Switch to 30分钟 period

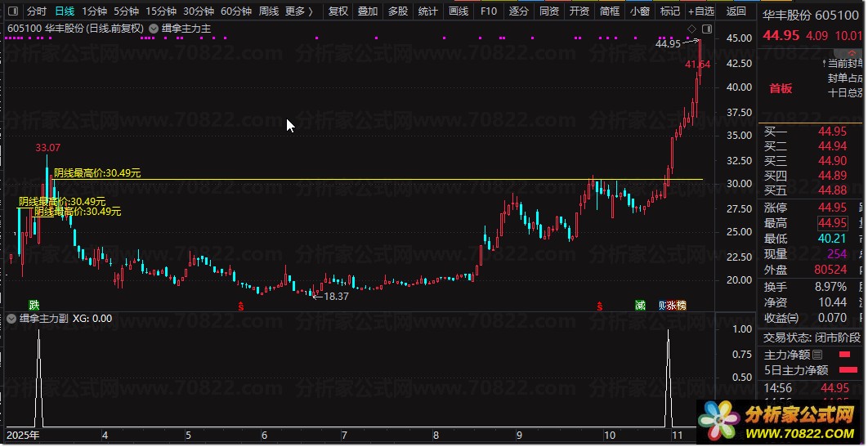(x=198, y=11)
